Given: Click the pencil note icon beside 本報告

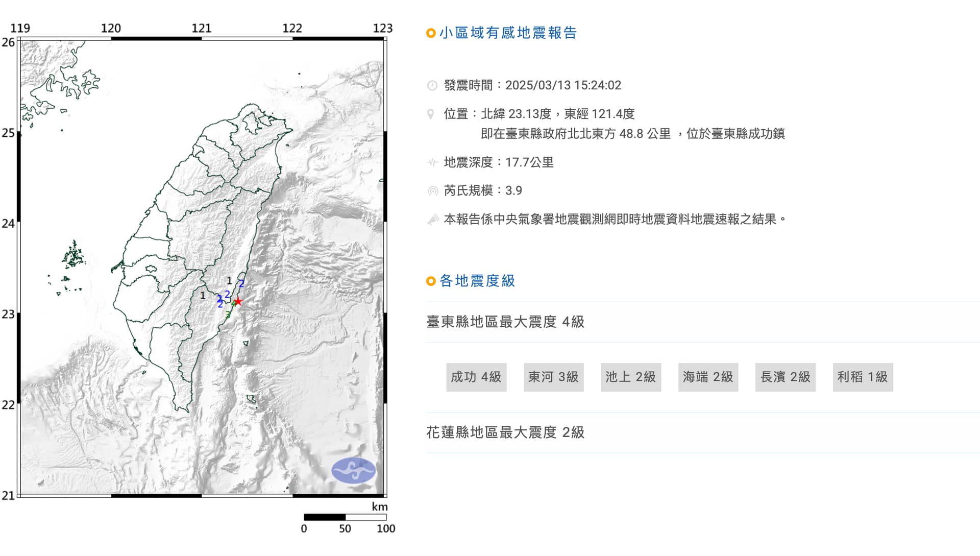Looking at the screenshot, I should click(433, 220).
